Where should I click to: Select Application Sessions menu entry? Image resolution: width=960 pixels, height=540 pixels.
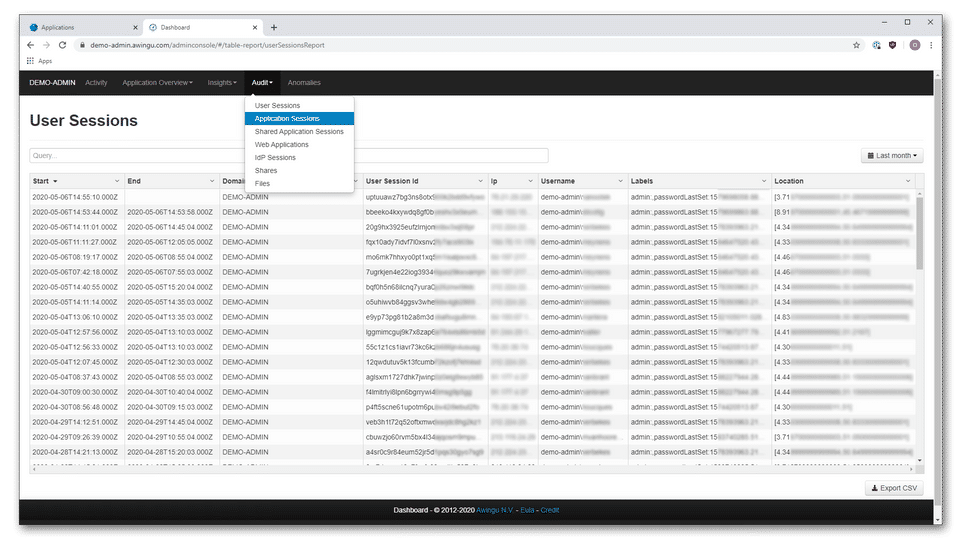point(299,118)
